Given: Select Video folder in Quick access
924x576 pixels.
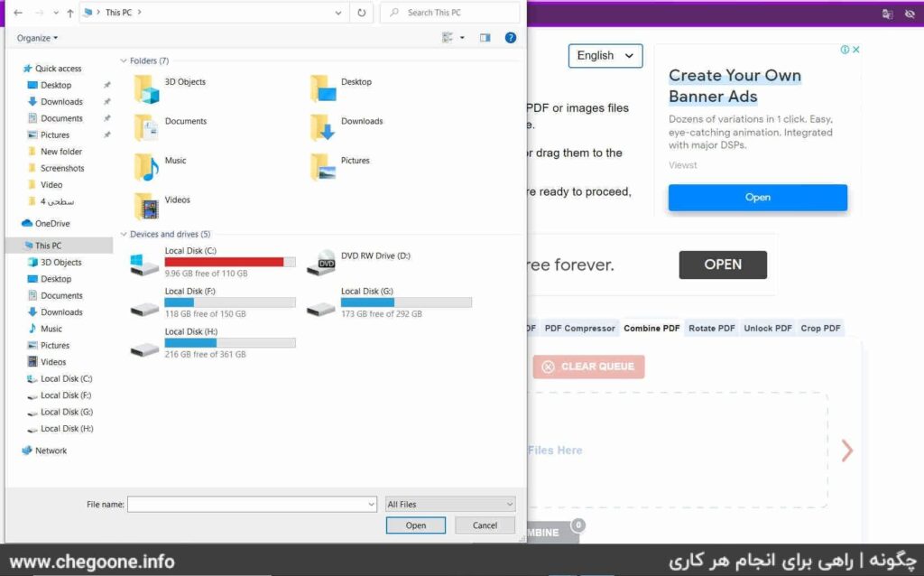Looking at the screenshot, I should pyautogui.click(x=45, y=184).
